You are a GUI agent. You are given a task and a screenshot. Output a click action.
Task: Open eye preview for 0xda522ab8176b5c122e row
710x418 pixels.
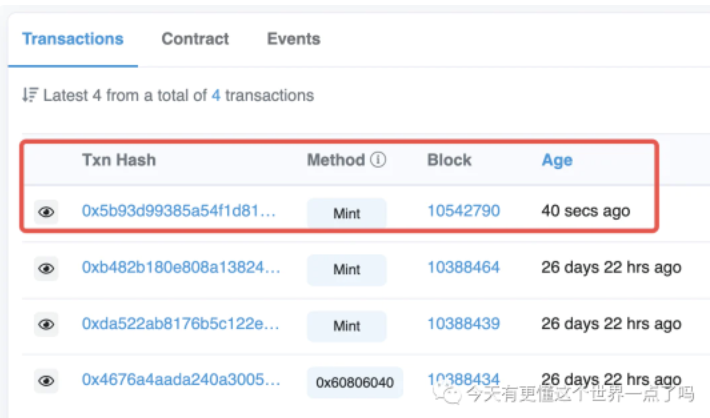(x=46, y=324)
